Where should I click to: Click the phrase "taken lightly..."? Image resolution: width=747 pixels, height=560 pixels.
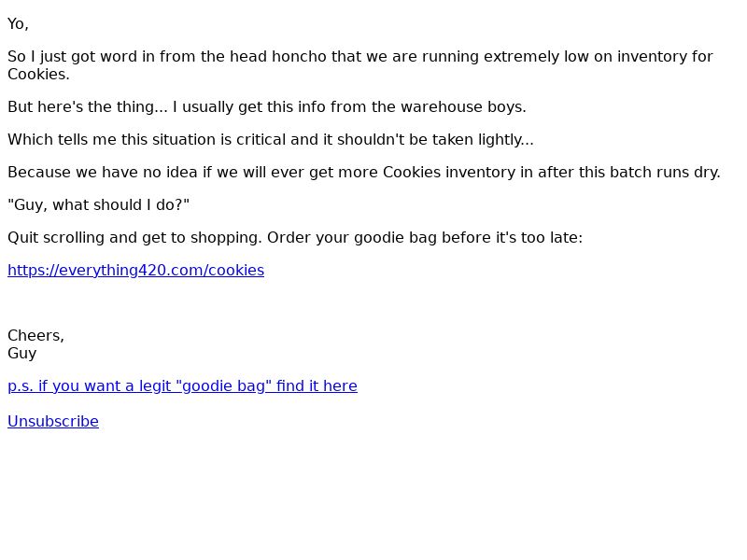(x=483, y=139)
